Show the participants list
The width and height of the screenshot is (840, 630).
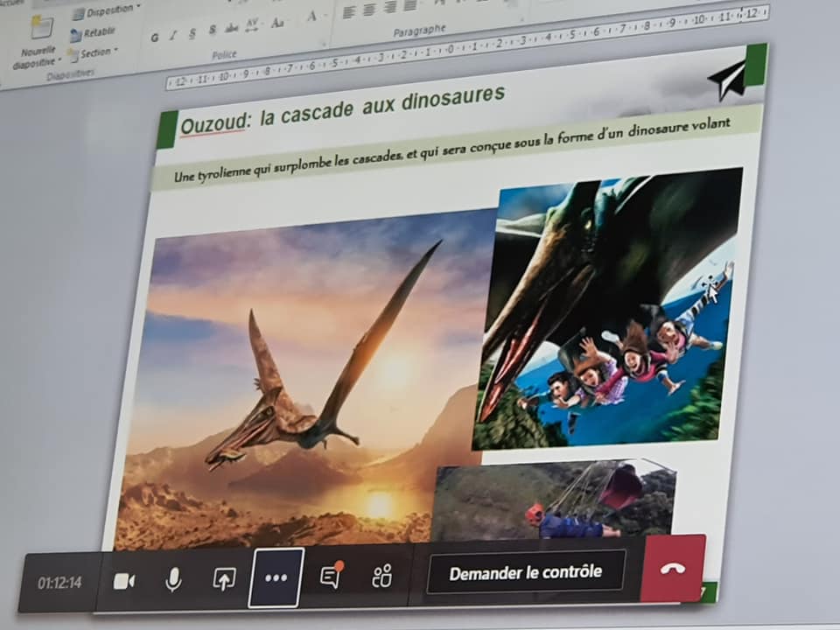(x=381, y=576)
